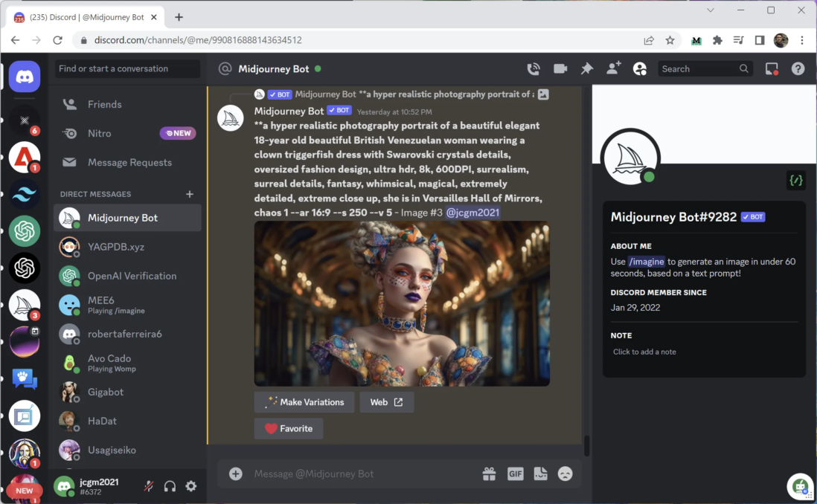Image resolution: width=817 pixels, height=504 pixels.
Task: Toggle microphone mute for jcgm2021
Action: click(x=149, y=486)
